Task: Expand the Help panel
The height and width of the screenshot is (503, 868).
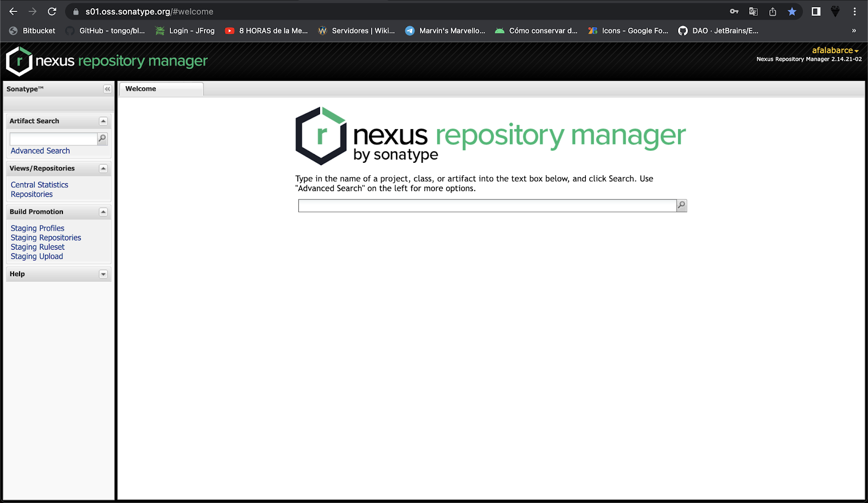Action: coord(103,274)
